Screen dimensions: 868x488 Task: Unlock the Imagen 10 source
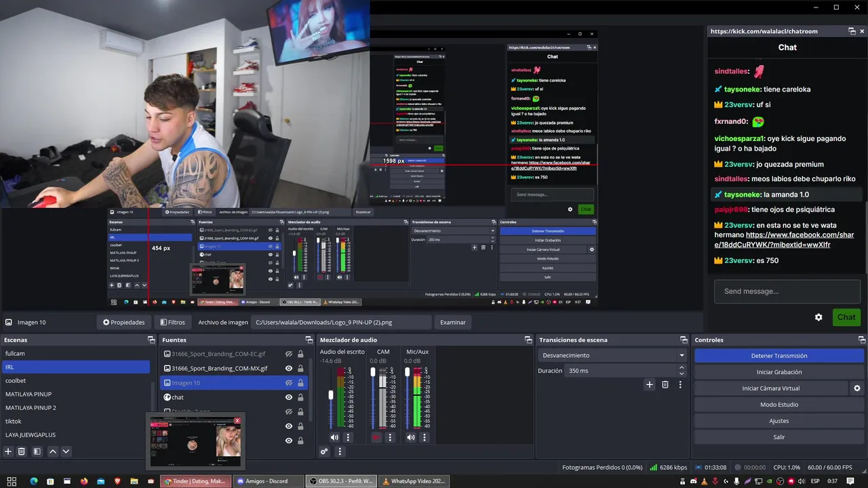300,383
